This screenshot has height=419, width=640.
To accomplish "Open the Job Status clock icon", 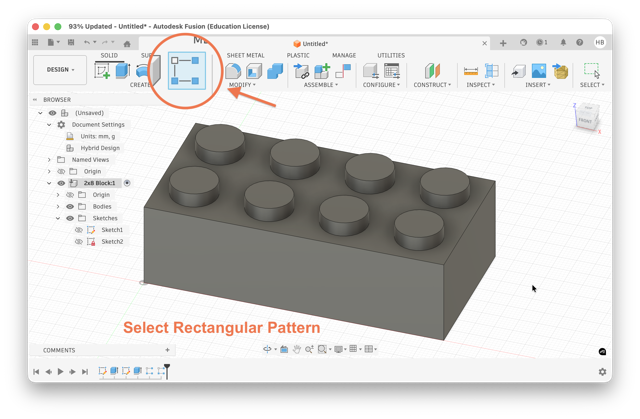I will point(542,42).
